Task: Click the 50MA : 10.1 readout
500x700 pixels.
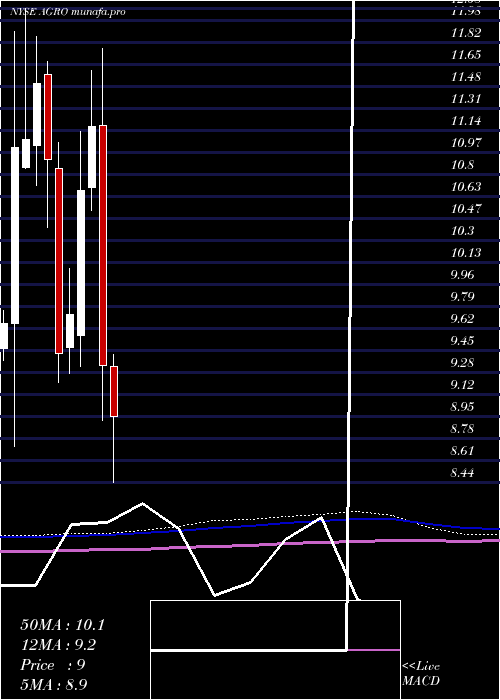Action: [x=62, y=625]
